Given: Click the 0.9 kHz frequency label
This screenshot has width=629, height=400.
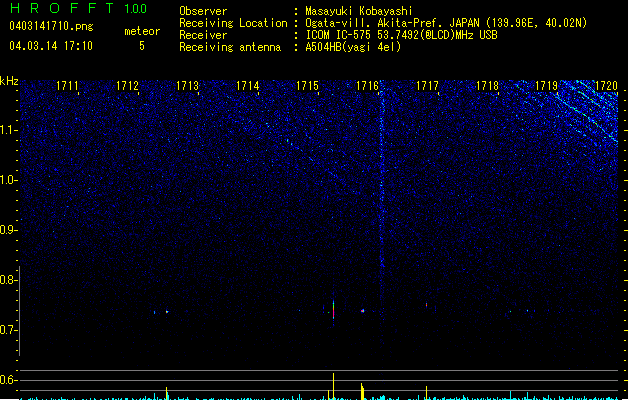Looking at the screenshot, I should click(8, 230).
